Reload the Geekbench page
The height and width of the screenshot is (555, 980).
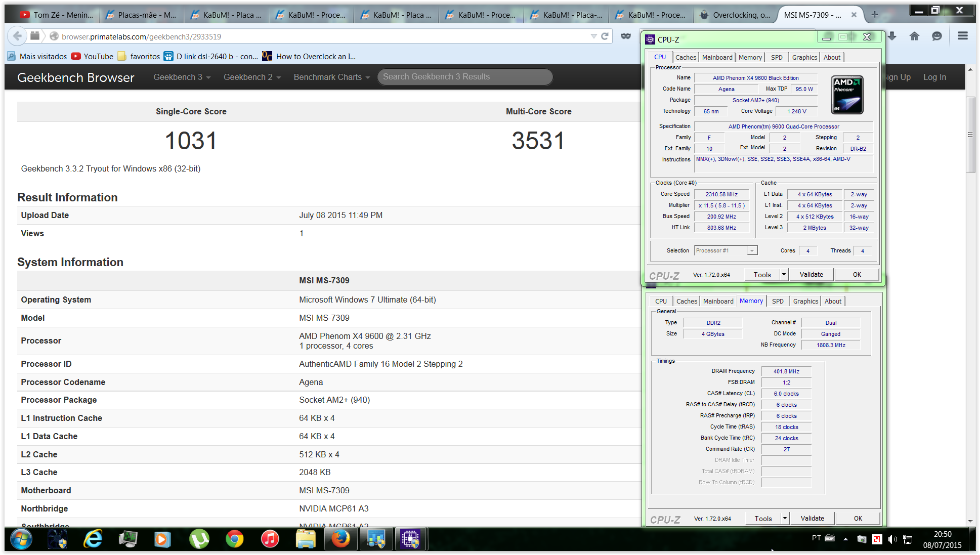coord(605,36)
